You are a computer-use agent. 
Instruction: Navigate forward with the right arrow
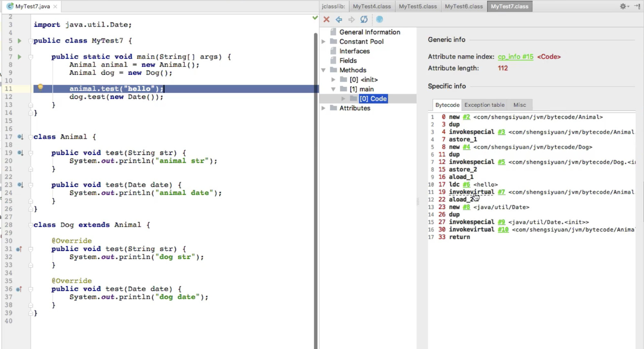click(x=352, y=19)
